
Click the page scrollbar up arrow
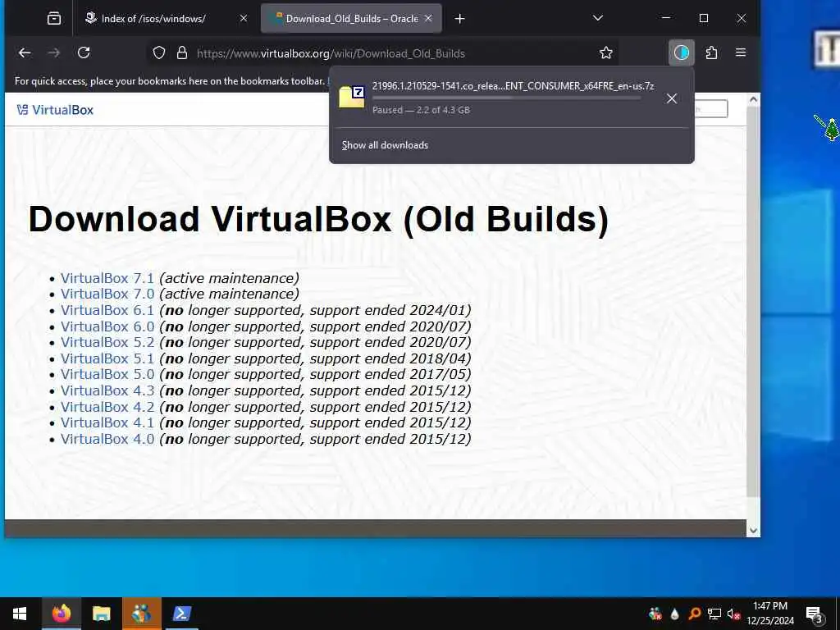point(753,99)
